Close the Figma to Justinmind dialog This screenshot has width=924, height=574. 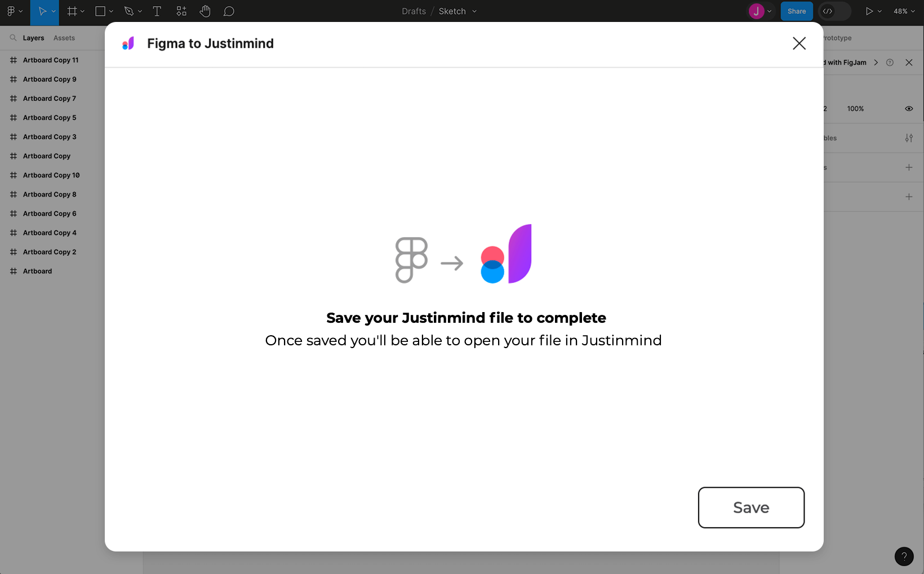click(x=799, y=43)
